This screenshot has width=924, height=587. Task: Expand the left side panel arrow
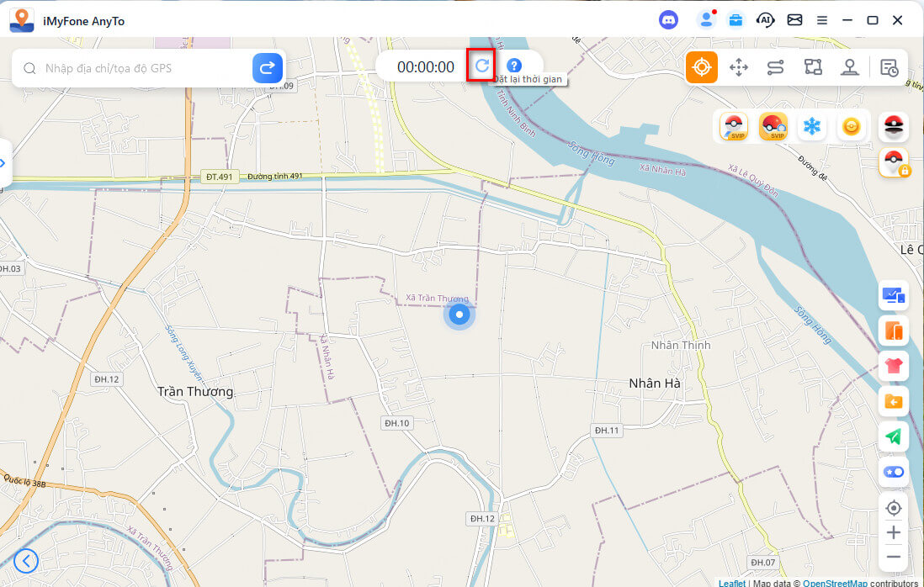(x=3, y=162)
